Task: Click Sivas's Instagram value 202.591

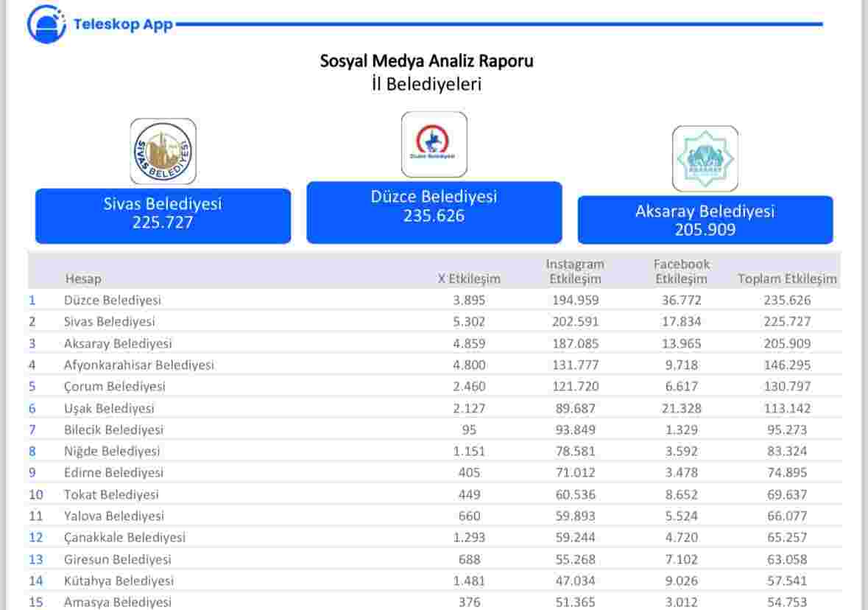Action: (575, 322)
